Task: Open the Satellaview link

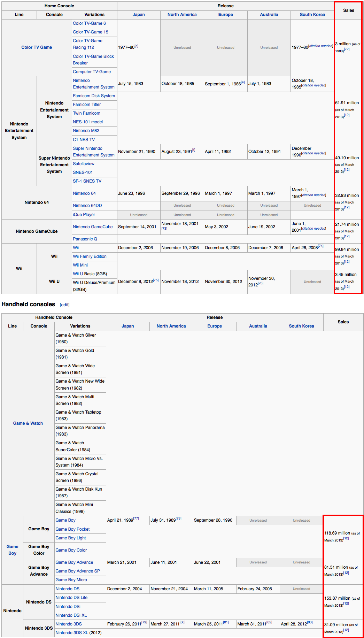Action: 84,164
